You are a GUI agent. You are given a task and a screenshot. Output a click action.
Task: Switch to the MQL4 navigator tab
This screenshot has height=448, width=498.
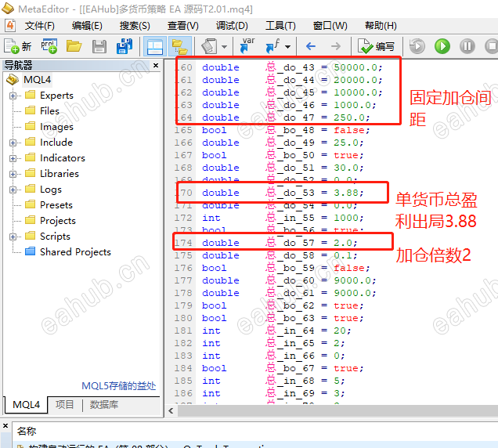[26, 405]
